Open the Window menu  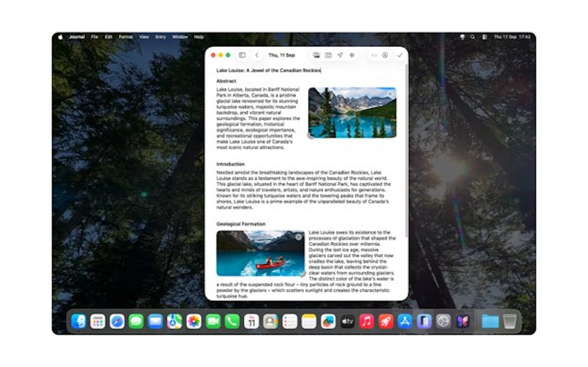pos(180,37)
